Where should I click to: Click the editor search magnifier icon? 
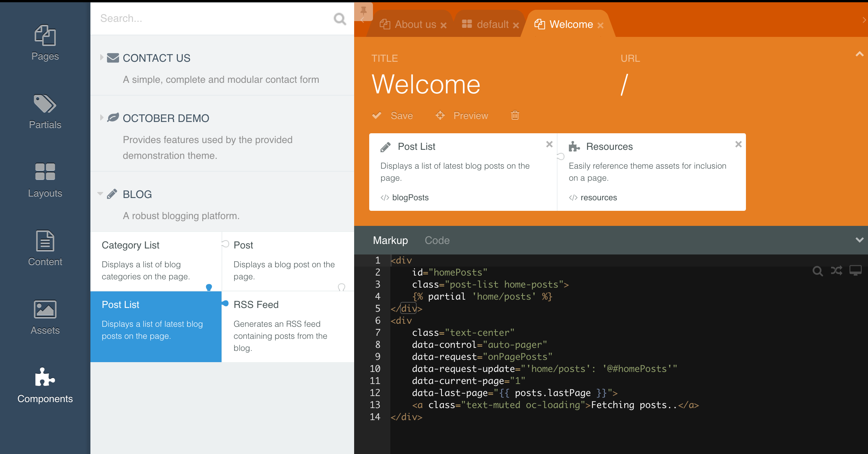tap(818, 271)
